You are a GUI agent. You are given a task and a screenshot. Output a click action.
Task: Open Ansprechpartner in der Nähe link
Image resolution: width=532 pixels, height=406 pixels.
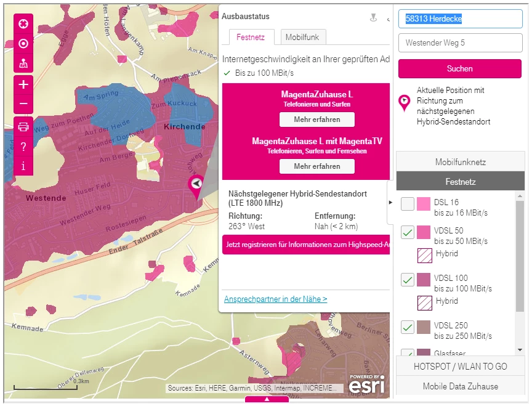[275, 299]
